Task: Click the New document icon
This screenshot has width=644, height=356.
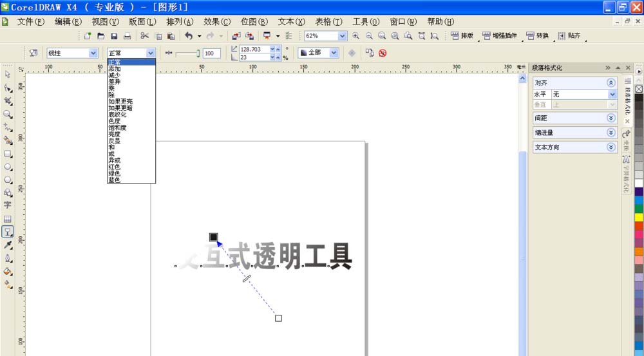Action: (x=88, y=36)
